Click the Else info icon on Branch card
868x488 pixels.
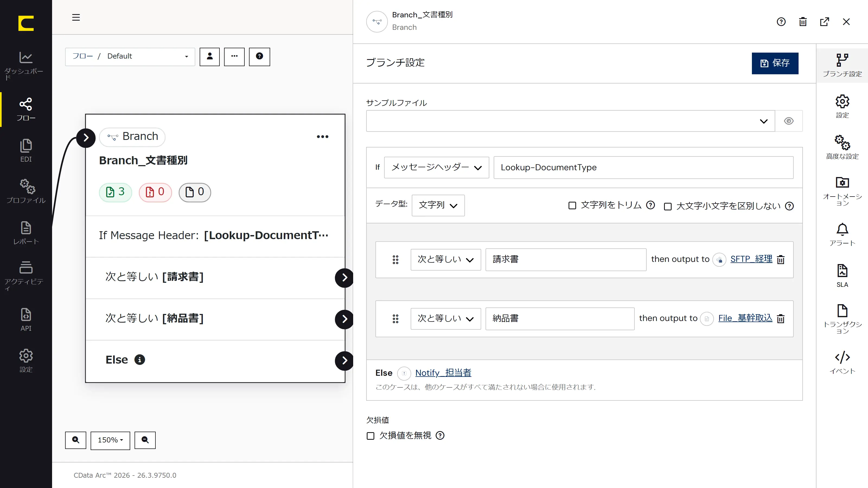pos(139,360)
